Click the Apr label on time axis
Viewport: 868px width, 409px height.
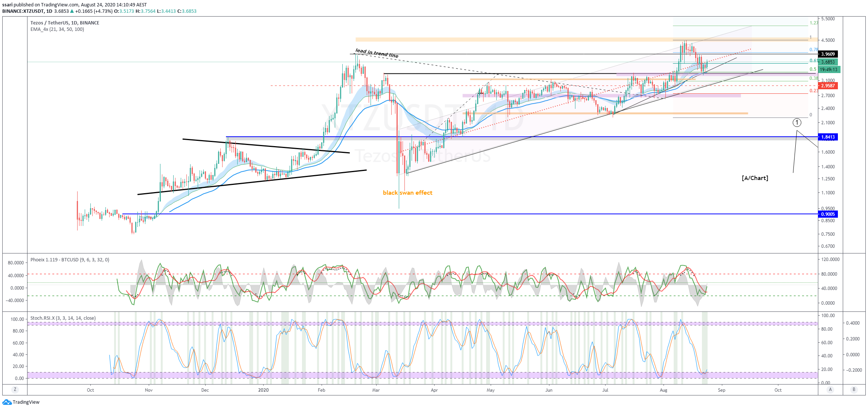[x=434, y=390]
